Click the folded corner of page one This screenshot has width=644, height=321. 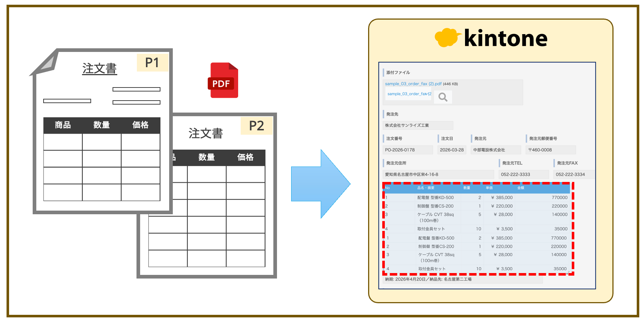click(x=45, y=62)
